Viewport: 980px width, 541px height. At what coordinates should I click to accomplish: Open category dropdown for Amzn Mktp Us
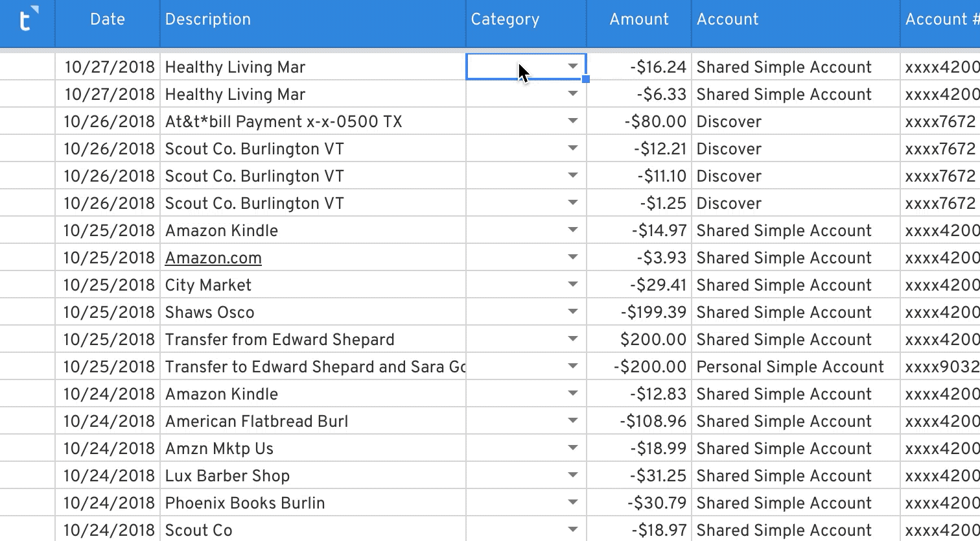pyautogui.click(x=573, y=448)
